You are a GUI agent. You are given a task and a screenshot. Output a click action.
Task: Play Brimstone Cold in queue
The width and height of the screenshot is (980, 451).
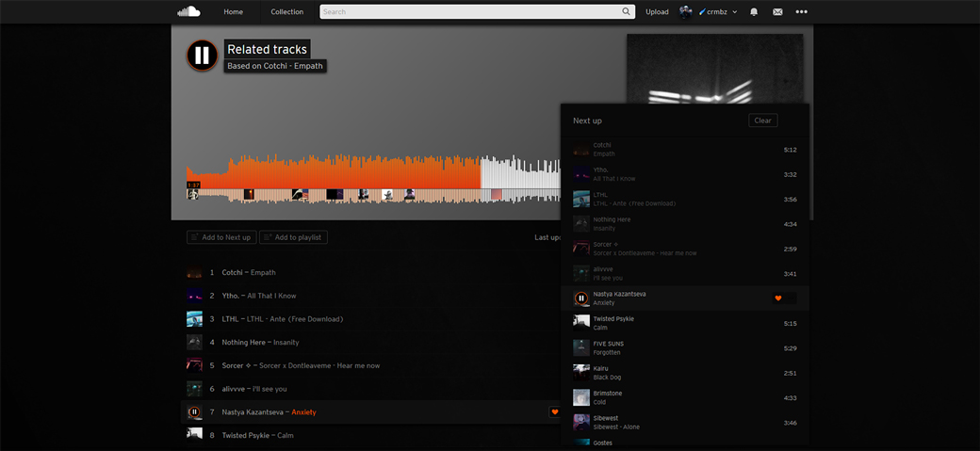(685, 397)
